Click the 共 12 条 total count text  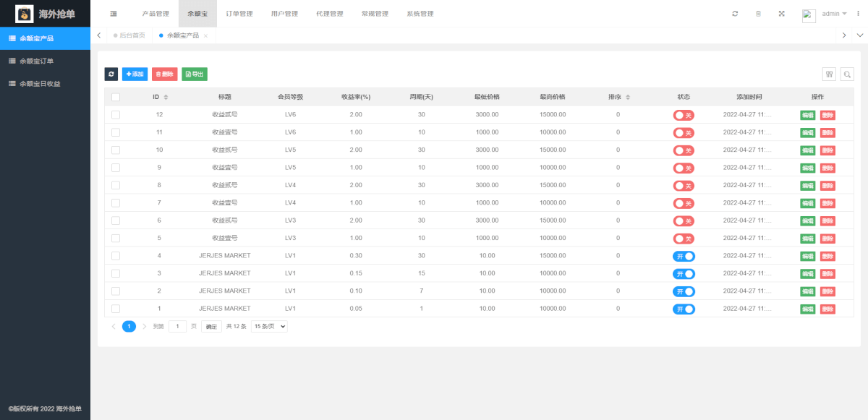click(236, 326)
